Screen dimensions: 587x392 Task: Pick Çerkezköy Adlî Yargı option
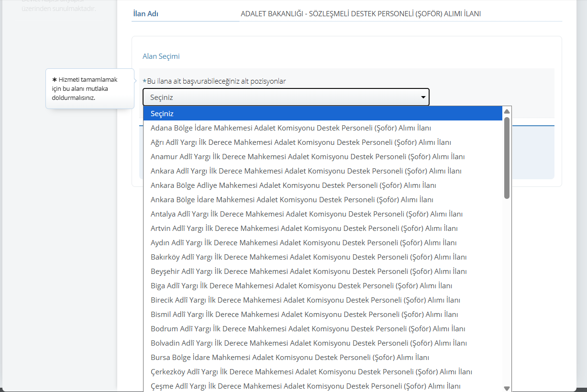coord(323,372)
